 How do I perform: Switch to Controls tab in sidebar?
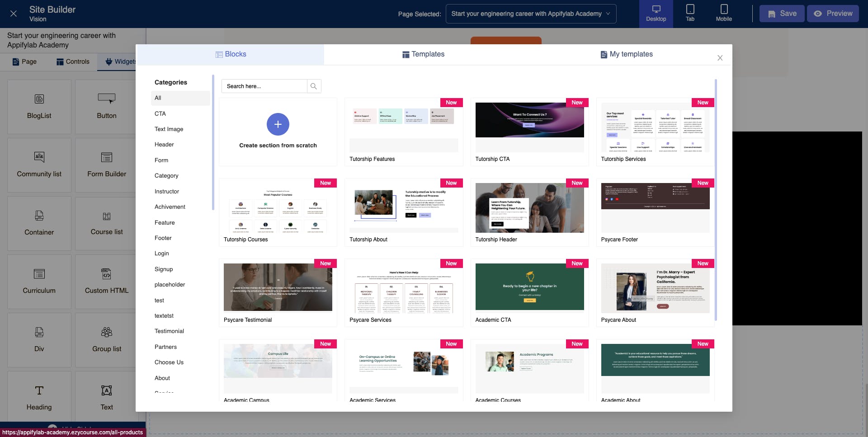(x=73, y=61)
